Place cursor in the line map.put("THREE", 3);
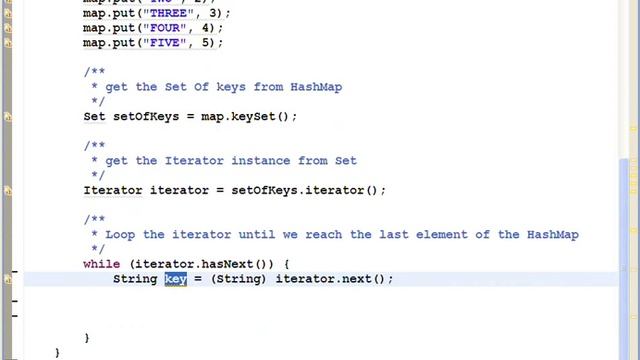Viewport: 640px width, 360px height. 156,13
